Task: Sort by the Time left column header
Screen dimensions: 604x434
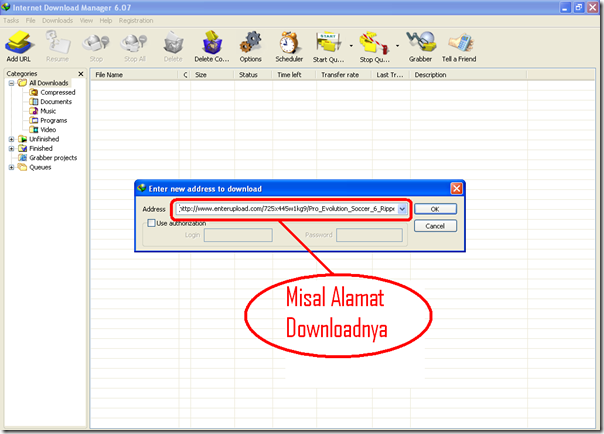Action: tap(294, 75)
